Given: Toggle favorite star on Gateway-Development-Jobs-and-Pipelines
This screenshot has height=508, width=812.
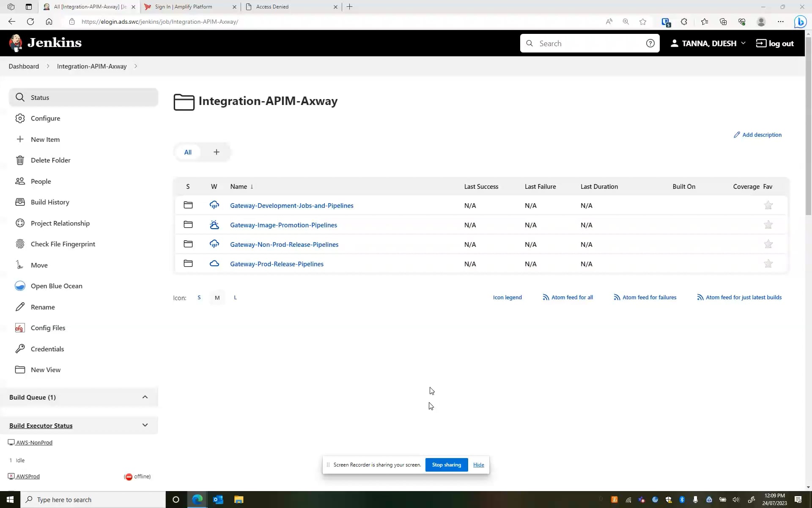Looking at the screenshot, I should click(768, 205).
